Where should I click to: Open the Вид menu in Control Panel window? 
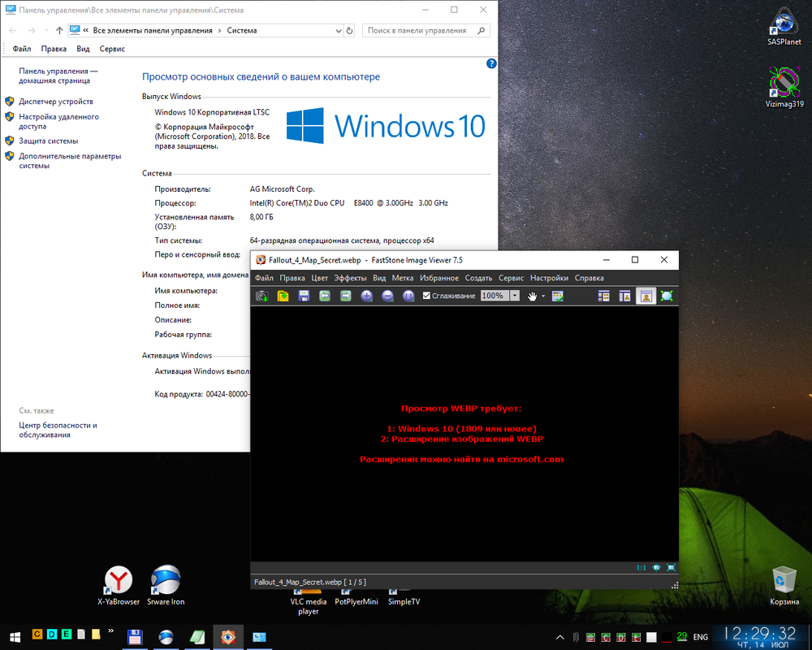pyautogui.click(x=83, y=49)
